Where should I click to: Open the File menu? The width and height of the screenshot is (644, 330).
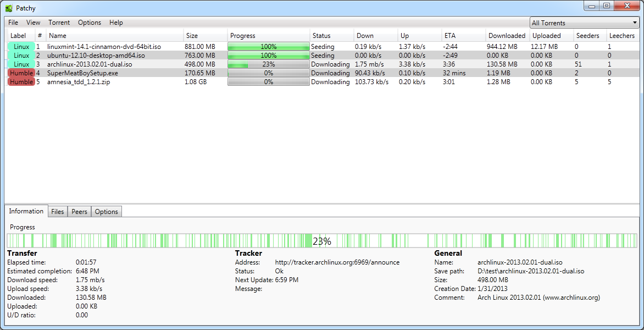click(x=13, y=23)
